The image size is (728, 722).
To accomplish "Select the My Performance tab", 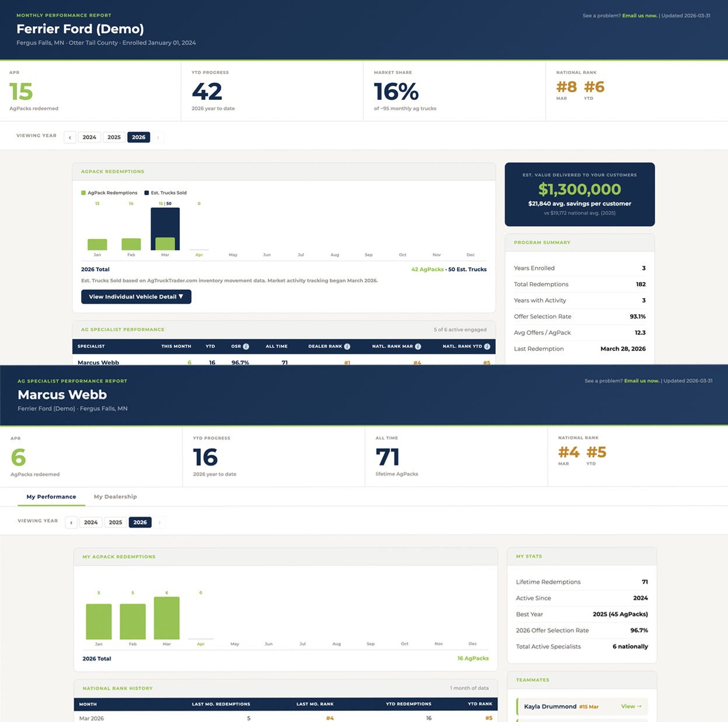I will tap(51, 497).
